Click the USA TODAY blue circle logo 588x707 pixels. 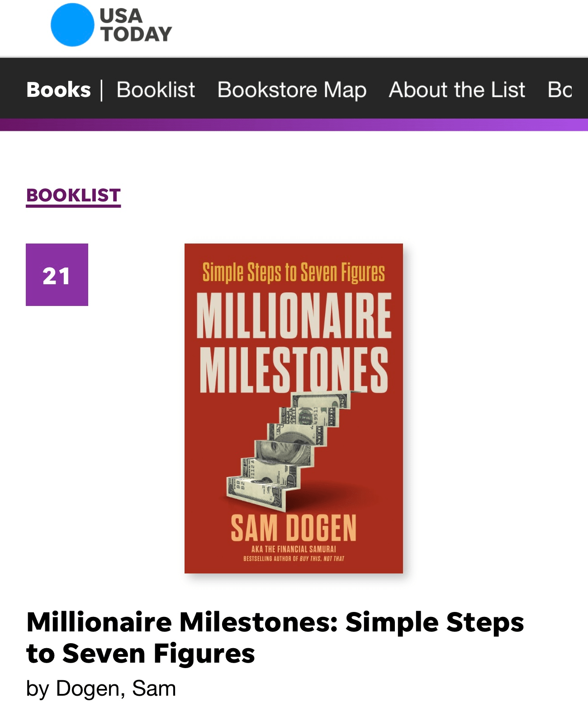[x=72, y=25]
